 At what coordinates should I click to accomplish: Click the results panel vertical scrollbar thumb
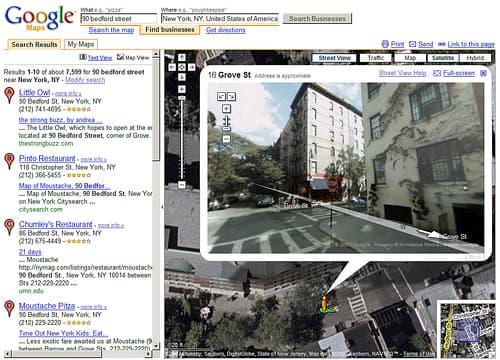point(156,110)
